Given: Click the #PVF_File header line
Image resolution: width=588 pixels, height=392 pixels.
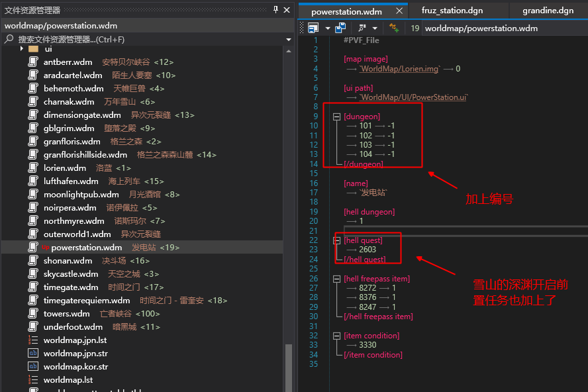Looking at the screenshot, I should coord(362,40).
